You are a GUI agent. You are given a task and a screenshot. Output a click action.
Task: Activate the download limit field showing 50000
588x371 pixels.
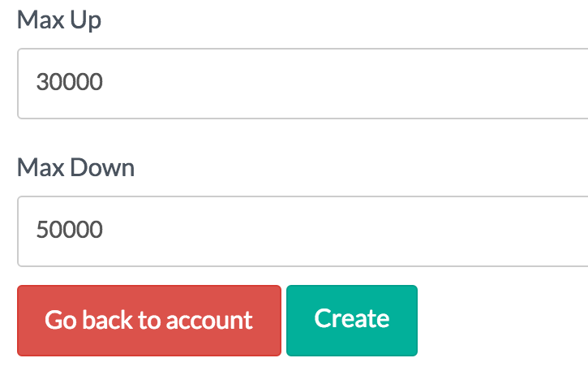[302, 231]
